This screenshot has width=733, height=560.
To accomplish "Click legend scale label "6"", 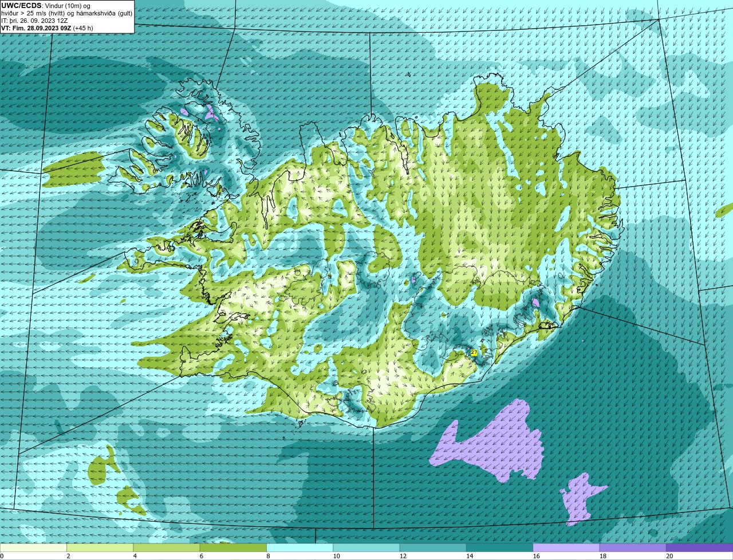I will point(202,556).
